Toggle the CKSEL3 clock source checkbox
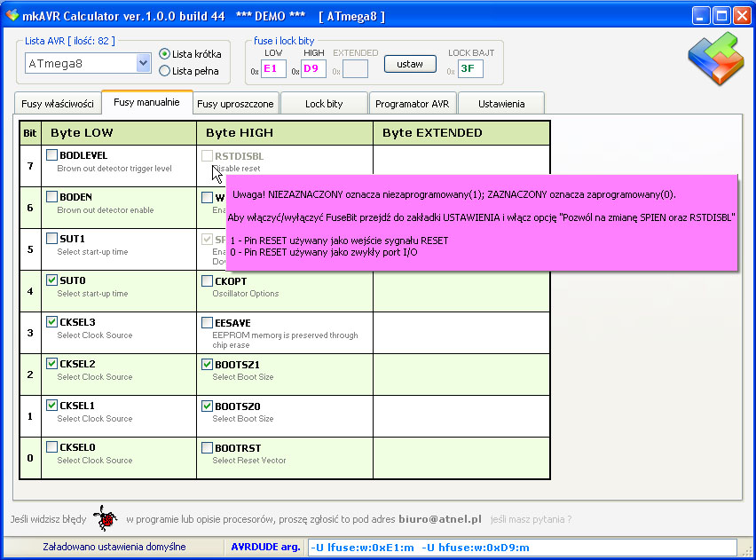The height and width of the screenshot is (560, 756). pyautogui.click(x=51, y=319)
